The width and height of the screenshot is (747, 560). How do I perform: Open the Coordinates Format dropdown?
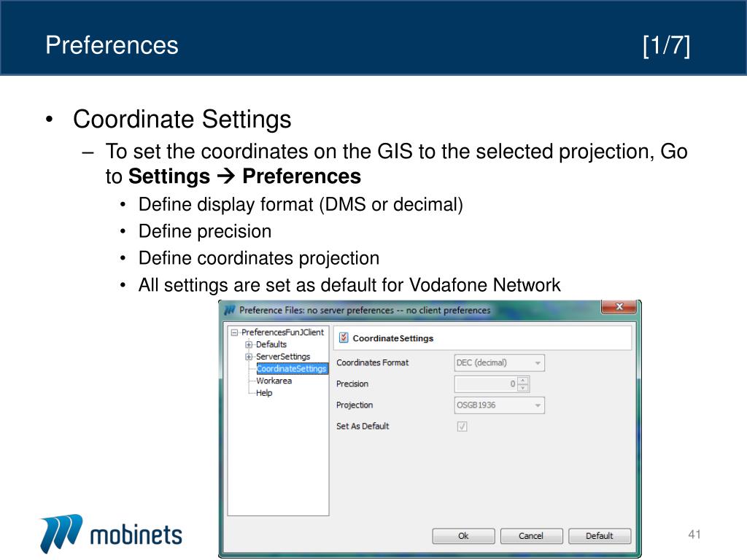[x=499, y=363]
